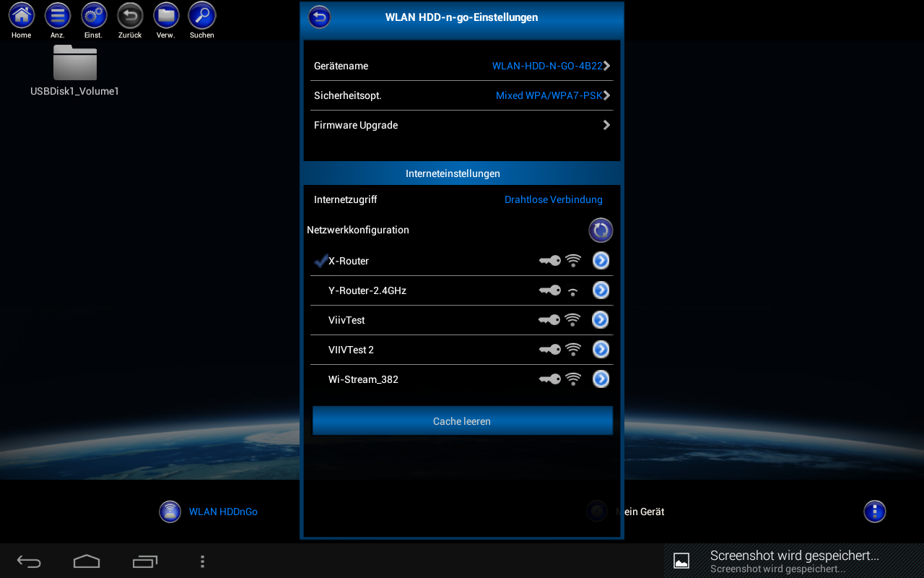Select the Gerätename row label
The width and height of the screenshot is (924, 578).
pos(341,66)
